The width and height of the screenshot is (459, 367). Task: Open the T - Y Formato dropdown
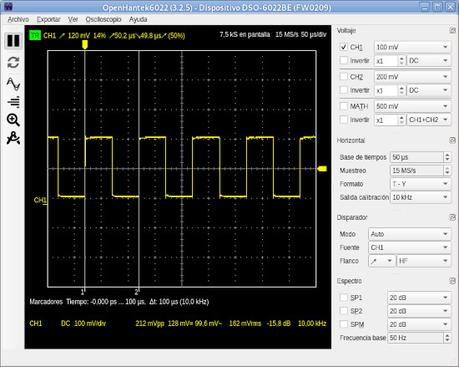tap(420, 184)
